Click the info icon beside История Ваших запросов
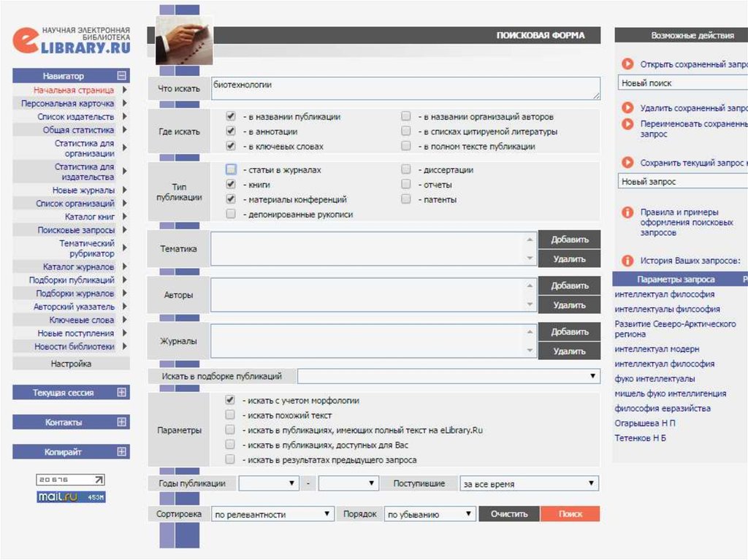748x560 pixels. (x=627, y=261)
